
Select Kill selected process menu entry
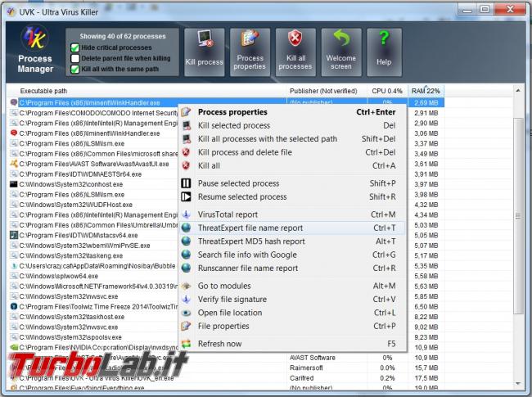[x=292, y=125]
